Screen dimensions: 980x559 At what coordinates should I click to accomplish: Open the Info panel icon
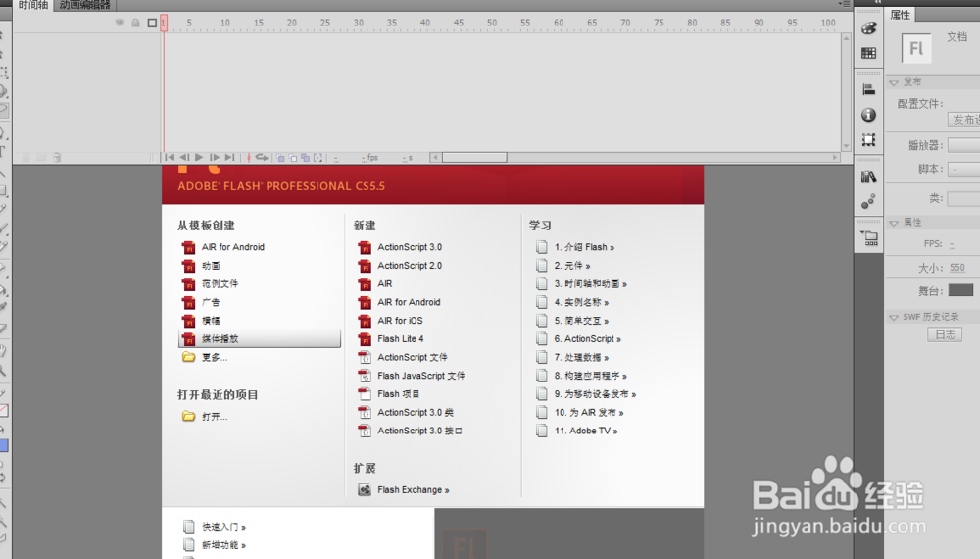tap(868, 115)
